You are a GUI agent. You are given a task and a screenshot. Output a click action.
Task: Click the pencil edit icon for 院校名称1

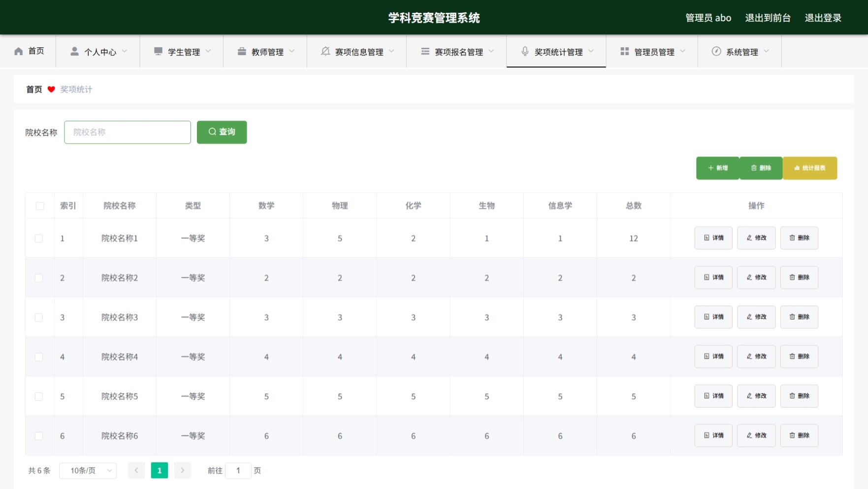point(749,238)
